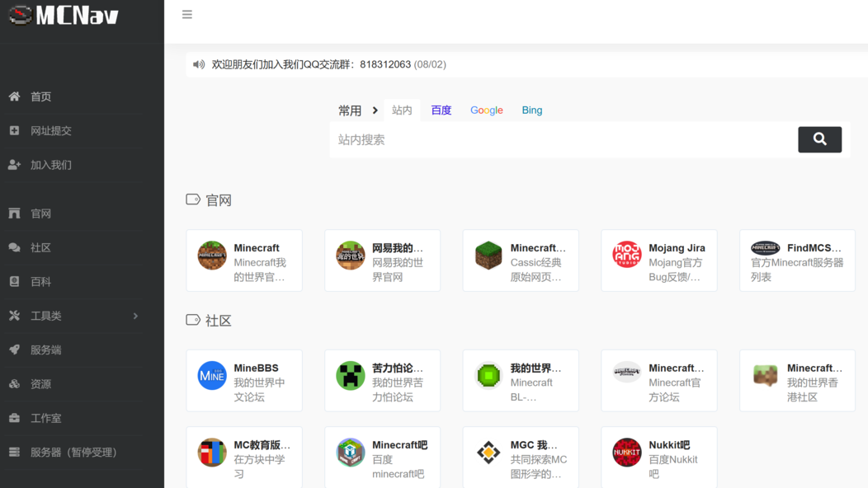Click the 我的世界香港社区 description text
Screen dimensions: 868x488
click(813, 390)
